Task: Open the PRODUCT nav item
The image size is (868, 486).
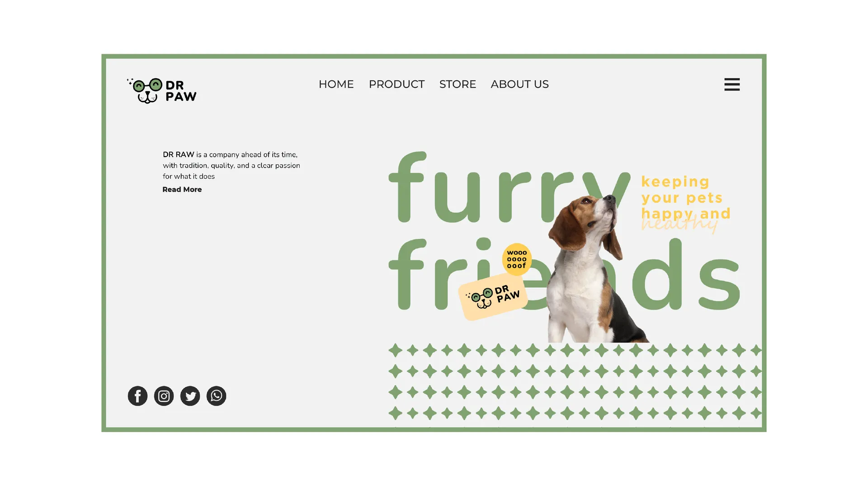Action: point(396,84)
